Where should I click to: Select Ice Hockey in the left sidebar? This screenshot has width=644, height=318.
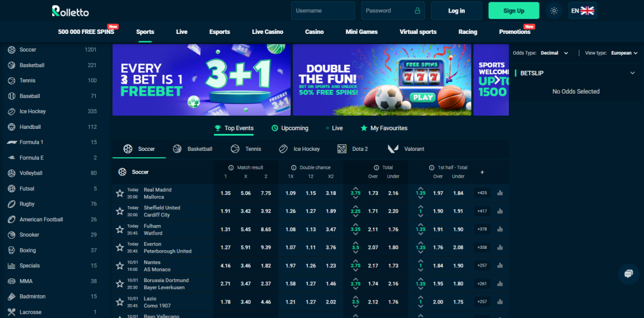[32, 111]
